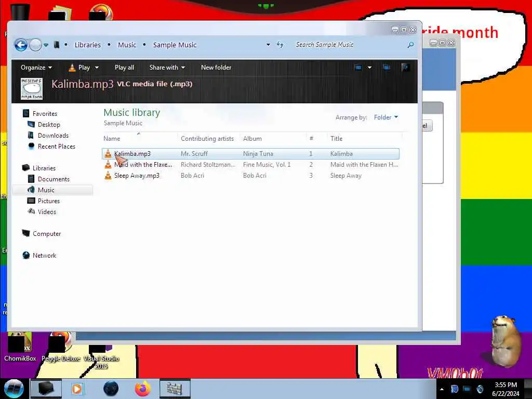Select Libraries in the navigation pane
The image size is (532, 399).
[x=44, y=168]
